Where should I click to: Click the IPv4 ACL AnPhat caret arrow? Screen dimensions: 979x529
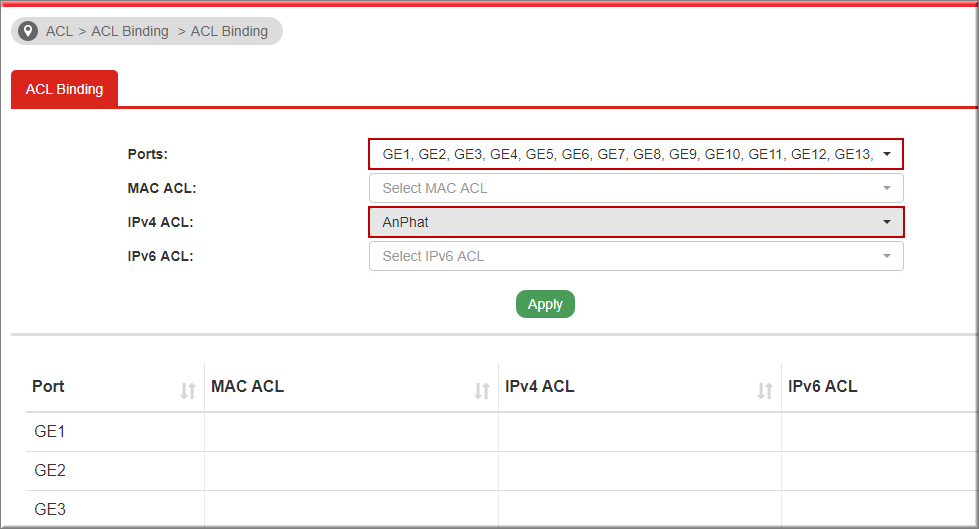pos(887,222)
